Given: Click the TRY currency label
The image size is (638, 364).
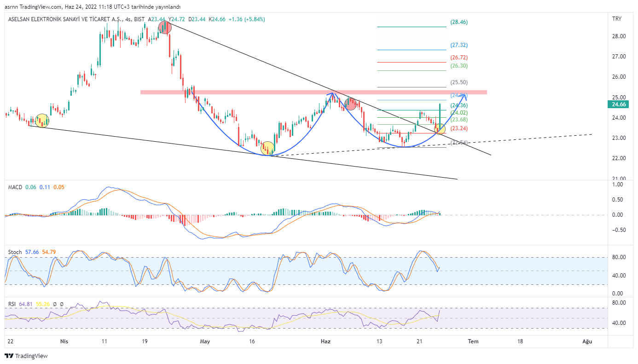Looking at the screenshot, I should point(617,19).
